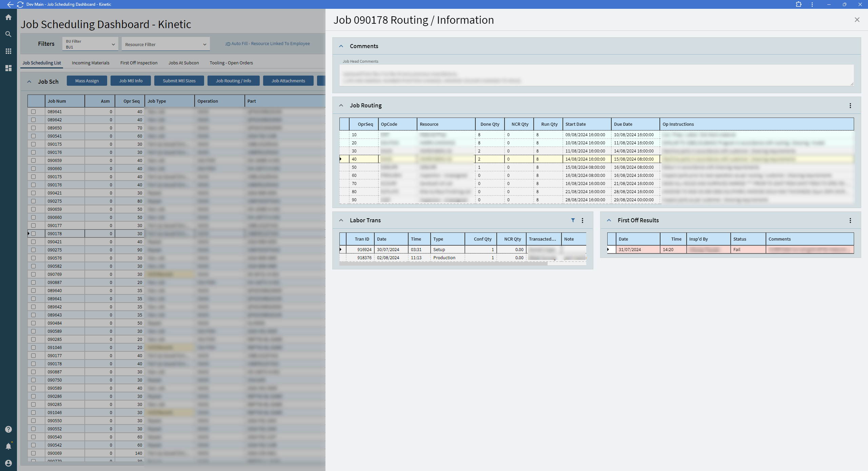Tick the checkbox for job 090069
Image resolution: width=868 pixels, height=471 pixels.
tap(33, 453)
